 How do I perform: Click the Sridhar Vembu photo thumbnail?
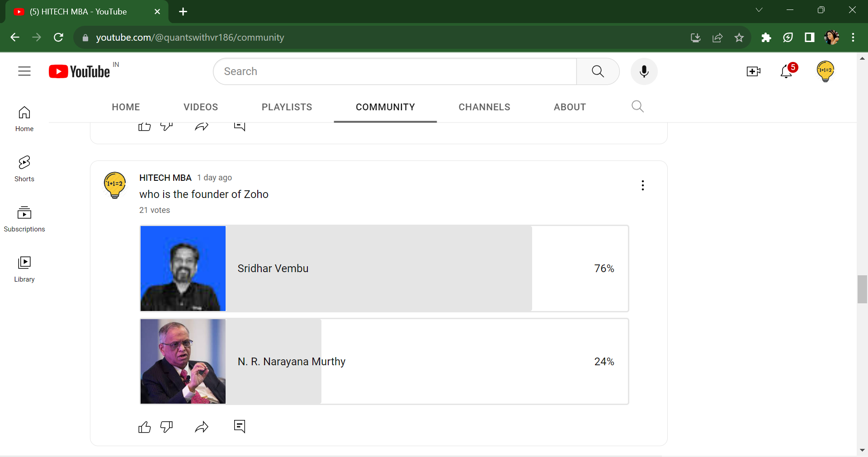click(x=183, y=269)
